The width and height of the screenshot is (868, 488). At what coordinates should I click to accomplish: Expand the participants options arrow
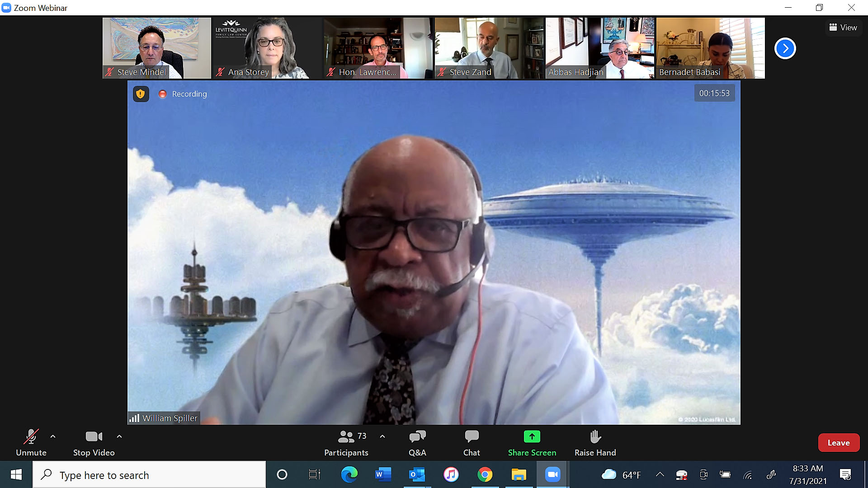382,436
